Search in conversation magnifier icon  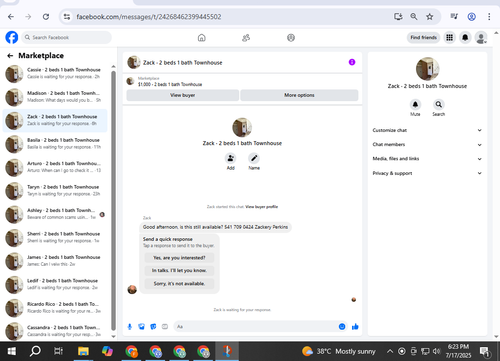439,105
